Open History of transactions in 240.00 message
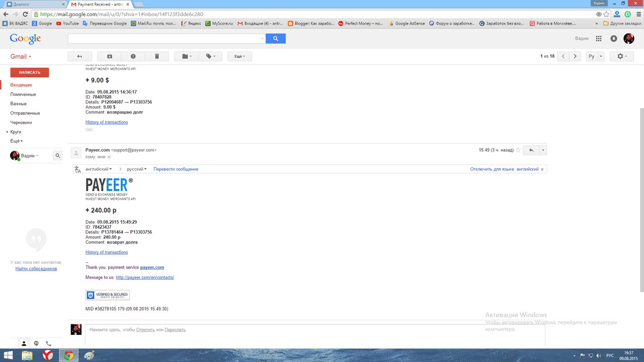644x362 pixels. pos(107,252)
